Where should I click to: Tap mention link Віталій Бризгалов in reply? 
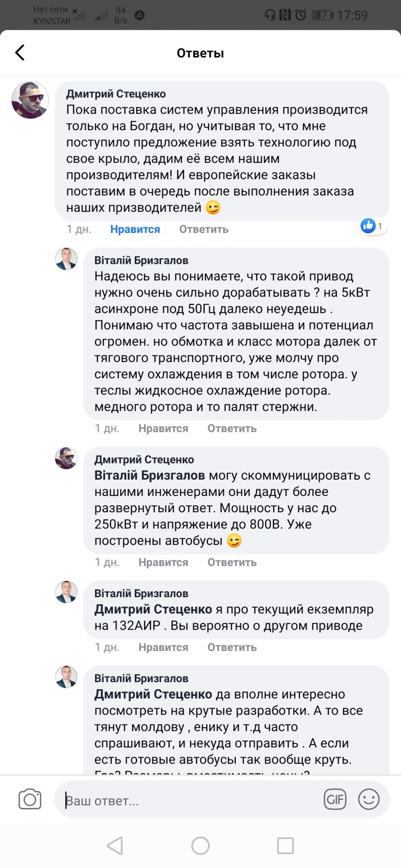[149, 476]
